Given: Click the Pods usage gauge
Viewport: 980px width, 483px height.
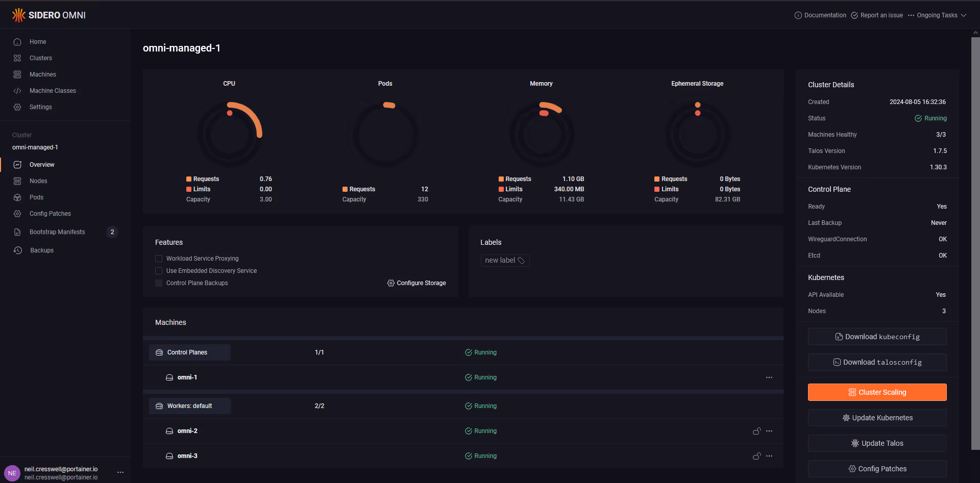Looking at the screenshot, I should (386, 134).
